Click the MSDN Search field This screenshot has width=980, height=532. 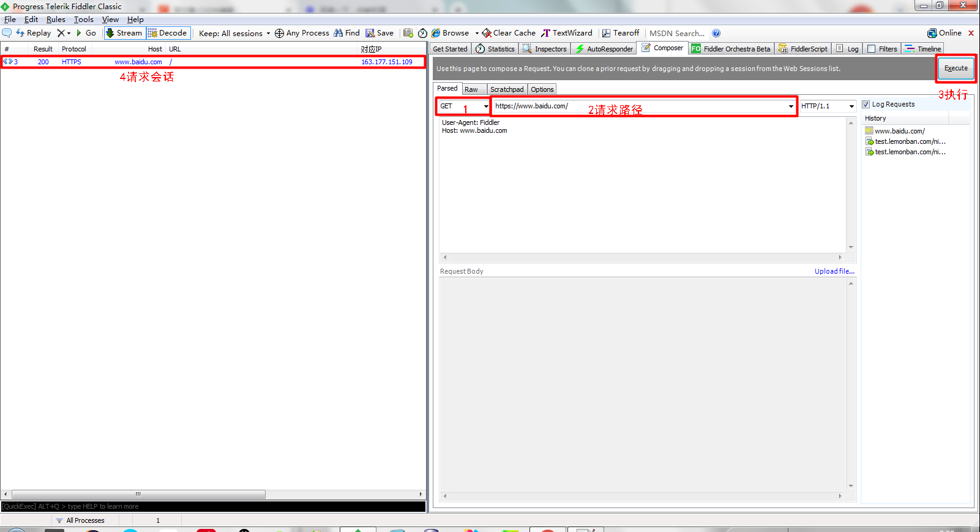click(x=677, y=33)
